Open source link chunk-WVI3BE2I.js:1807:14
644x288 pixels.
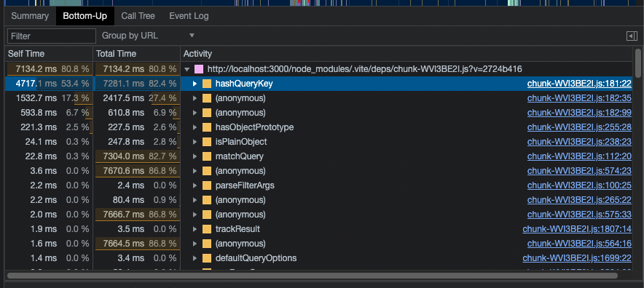[577, 229]
